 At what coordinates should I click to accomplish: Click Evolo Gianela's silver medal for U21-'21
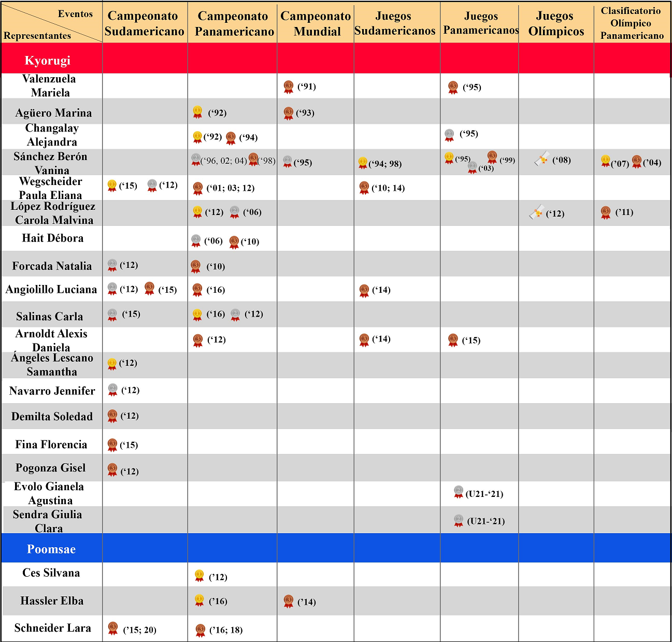(458, 492)
